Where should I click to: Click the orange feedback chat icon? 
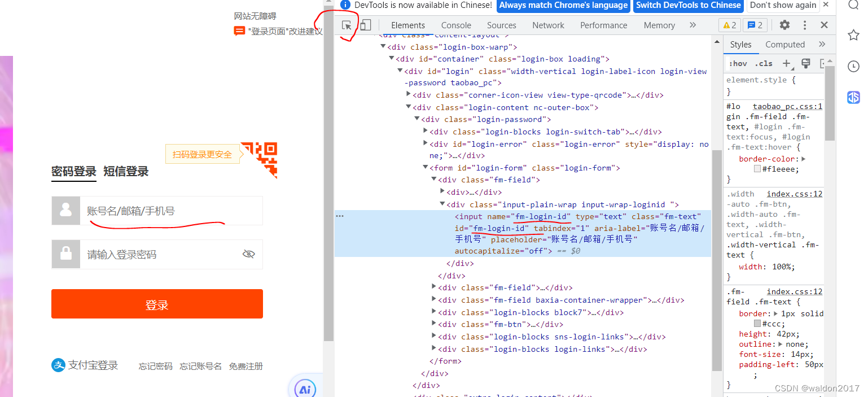(239, 31)
